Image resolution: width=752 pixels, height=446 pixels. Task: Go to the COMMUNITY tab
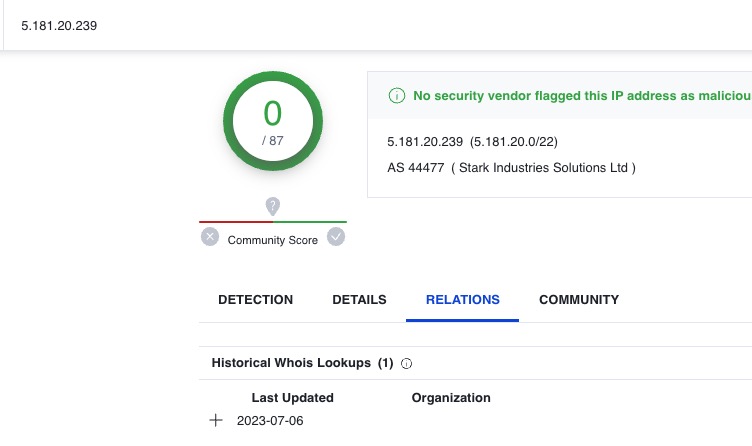(579, 300)
